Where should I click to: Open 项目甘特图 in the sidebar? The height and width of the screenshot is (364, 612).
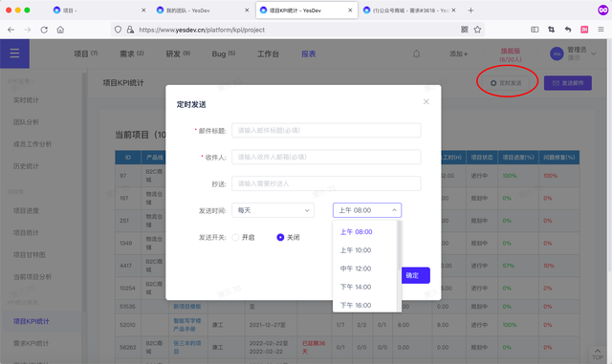click(x=30, y=255)
